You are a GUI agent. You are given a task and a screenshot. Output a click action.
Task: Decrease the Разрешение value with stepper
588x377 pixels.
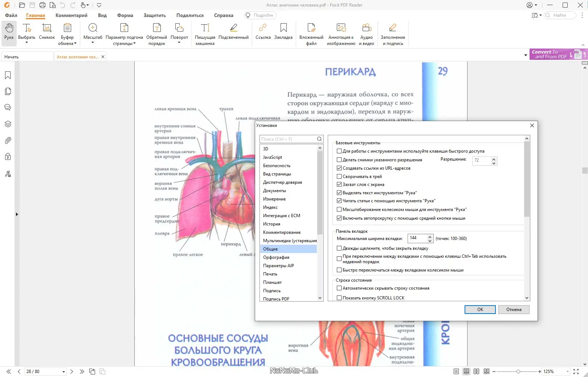pos(494,163)
